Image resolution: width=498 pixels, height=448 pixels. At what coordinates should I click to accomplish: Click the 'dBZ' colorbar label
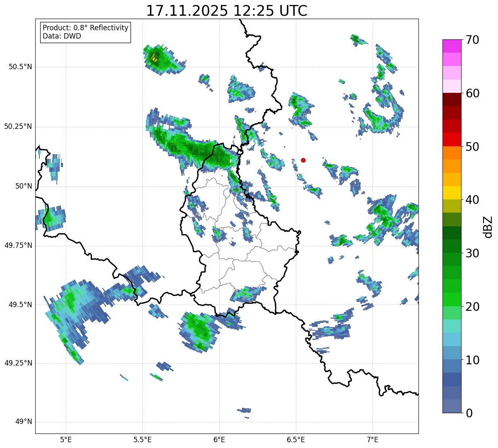pos(488,226)
